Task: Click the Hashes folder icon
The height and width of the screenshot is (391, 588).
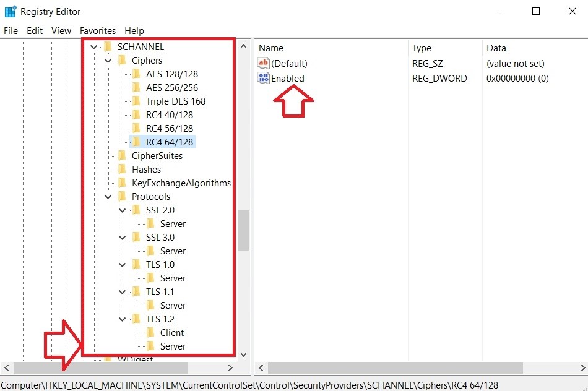Action: tap(123, 169)
